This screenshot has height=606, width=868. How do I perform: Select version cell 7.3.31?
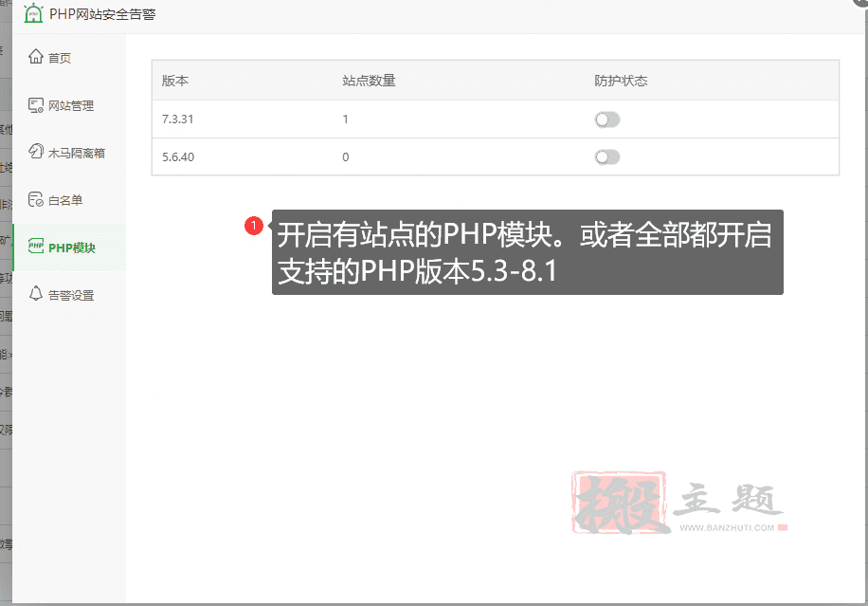click(x=178, y=119)
